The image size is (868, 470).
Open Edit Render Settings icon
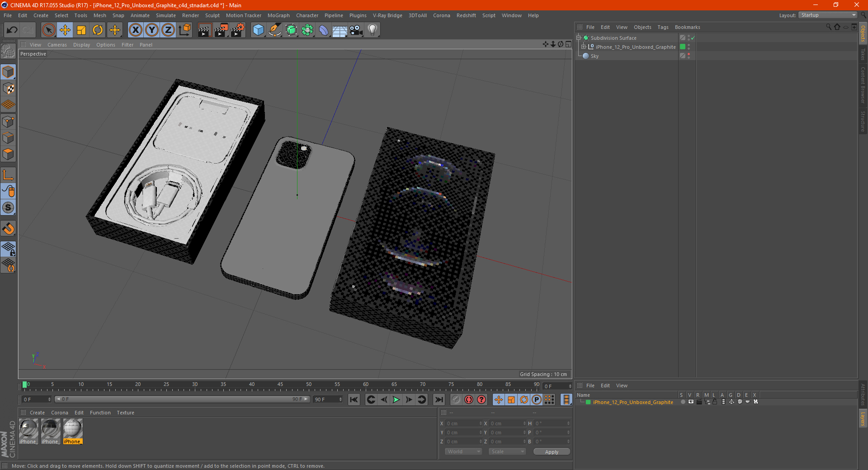pyautogui.click(x=238, y=30)
